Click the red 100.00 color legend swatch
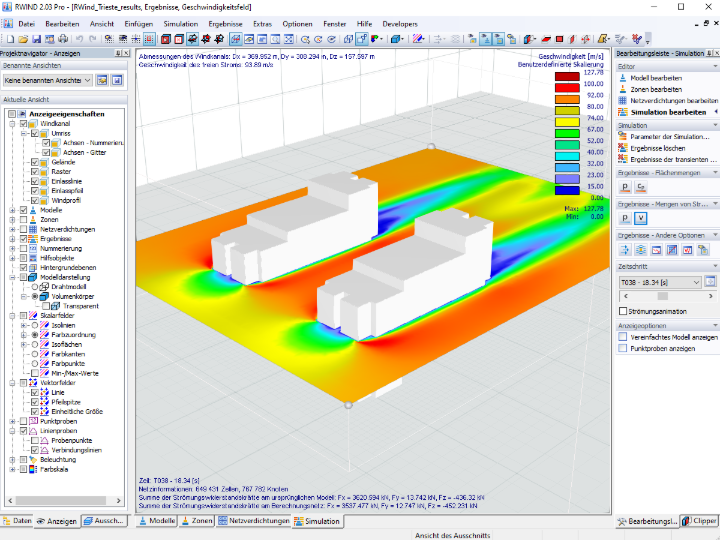The height and width of the screenshot is (540, 720). pyautogui.click(x=567, y=88)
